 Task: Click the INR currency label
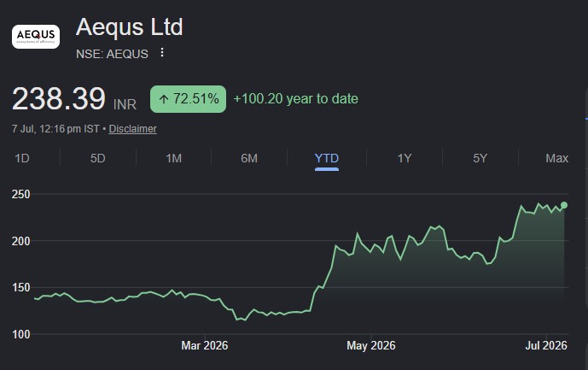[x=125, y=104]
